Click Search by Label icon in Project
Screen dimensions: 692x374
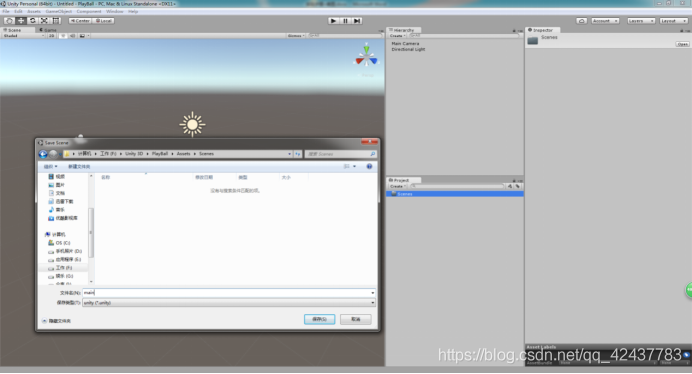[x=518, y=186]
